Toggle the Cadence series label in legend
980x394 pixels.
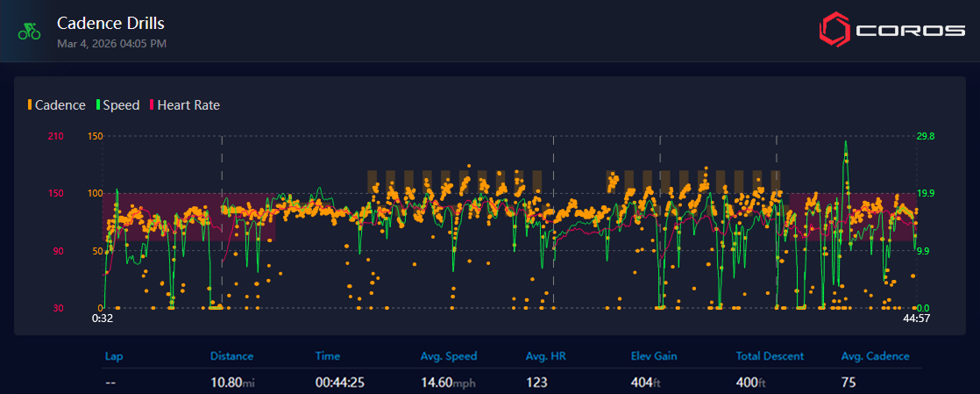point(60,105)
